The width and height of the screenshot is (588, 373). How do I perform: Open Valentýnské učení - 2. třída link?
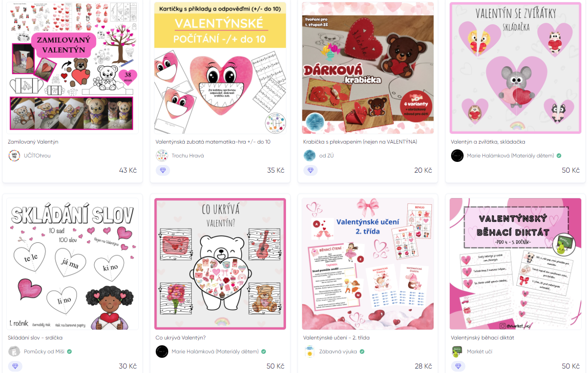point(337,338)
